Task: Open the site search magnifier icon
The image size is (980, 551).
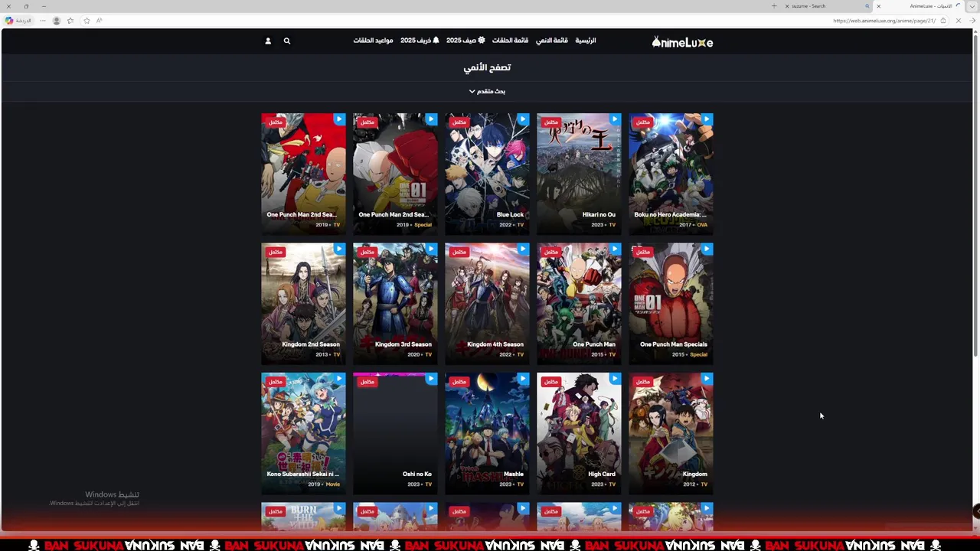Action: pyautogui.click(x=287, y=41)
